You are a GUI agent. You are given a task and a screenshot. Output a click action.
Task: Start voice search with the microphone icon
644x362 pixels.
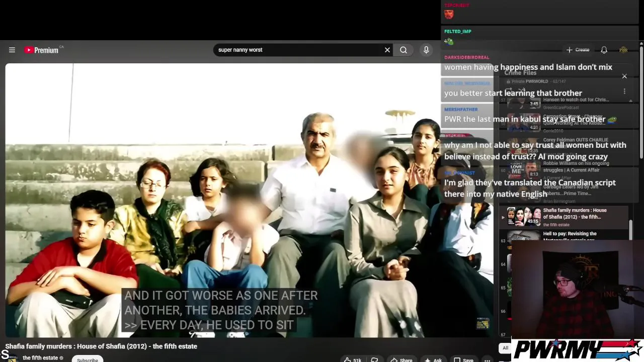[426, 50]
